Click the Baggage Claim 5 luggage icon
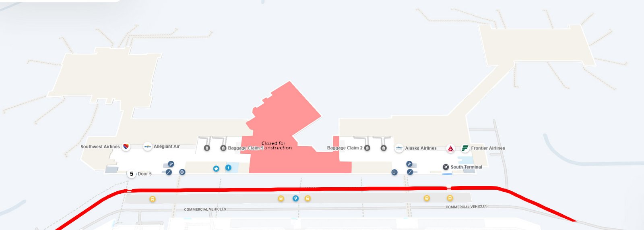The image size is (644, 230). pos(223,148)
